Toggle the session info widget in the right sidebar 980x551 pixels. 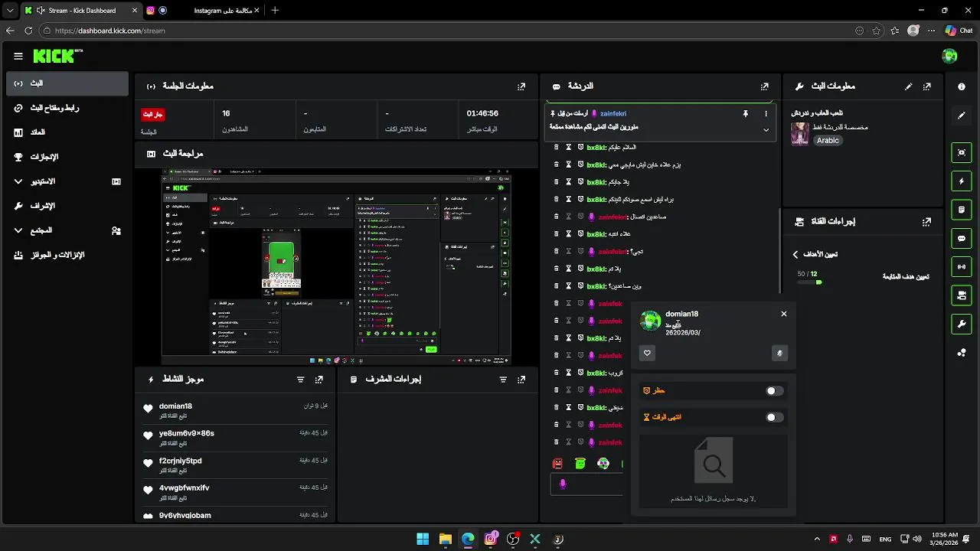tap(962, 266)
